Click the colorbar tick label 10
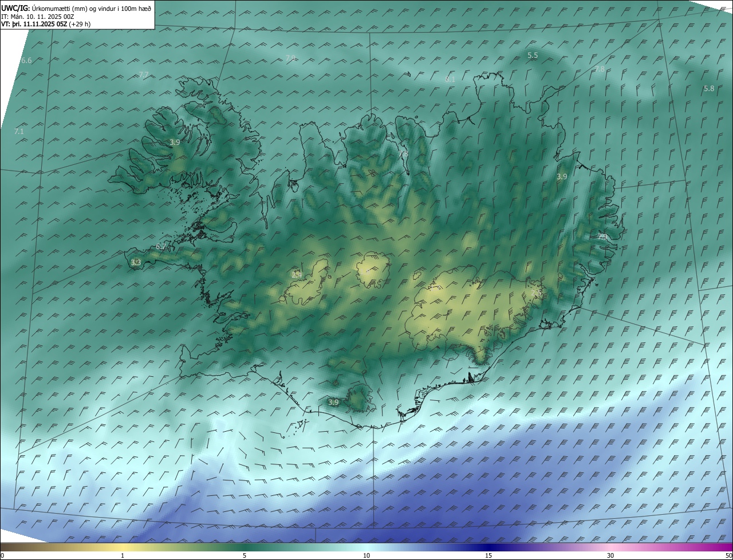The height and width of the screenshot is (560, 733). click(x=366, y=556)
